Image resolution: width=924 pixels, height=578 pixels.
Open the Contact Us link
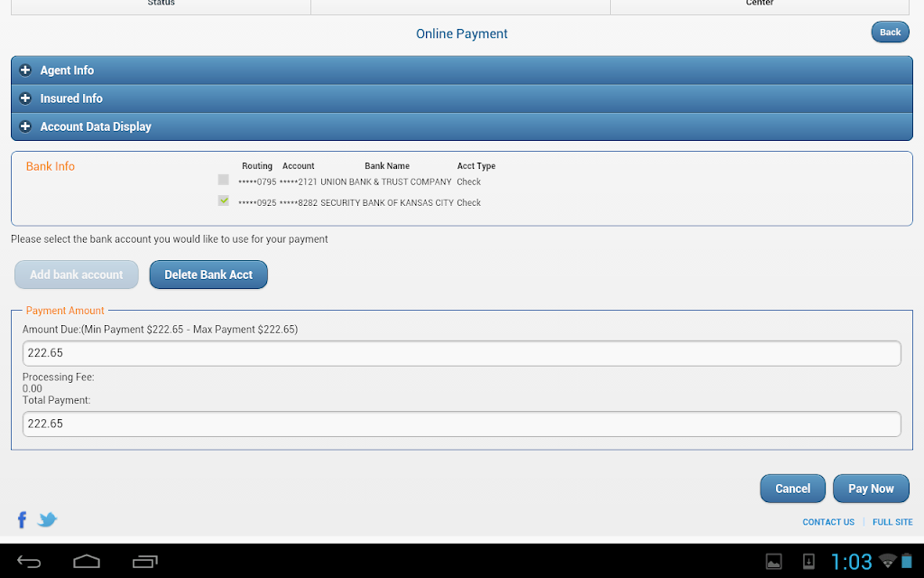(x=828, y=522)
